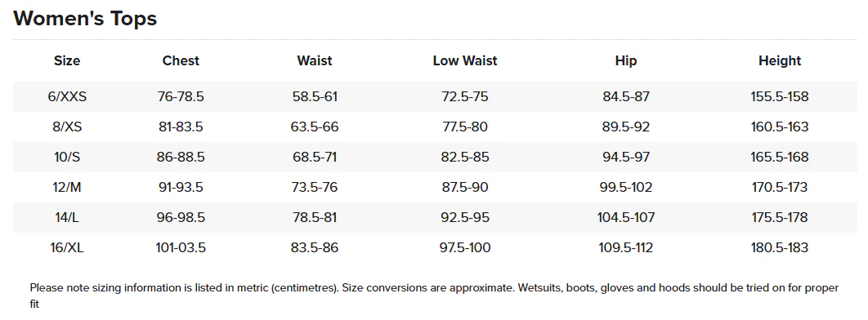
Task: Click chest value 76-78.5
Action: (x=181, y=96)
